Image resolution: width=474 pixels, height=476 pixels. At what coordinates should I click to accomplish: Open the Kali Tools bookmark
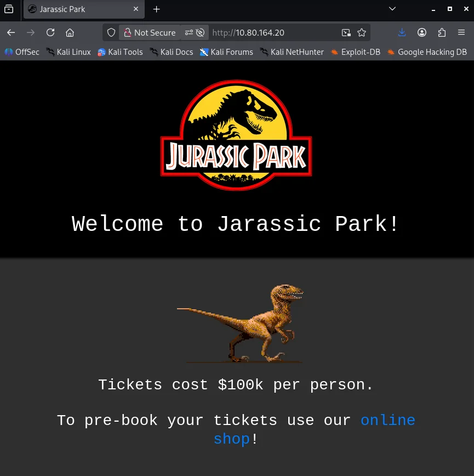(x=120, y=52)
